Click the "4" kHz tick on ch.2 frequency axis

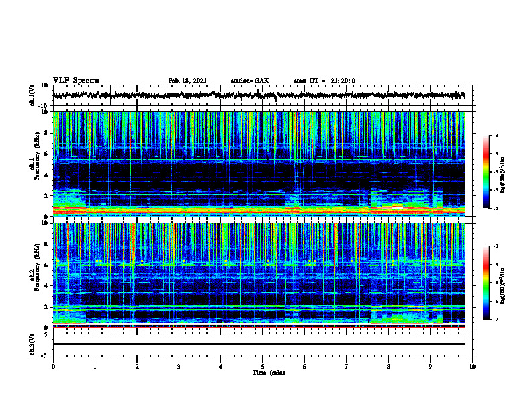point(47,286)
